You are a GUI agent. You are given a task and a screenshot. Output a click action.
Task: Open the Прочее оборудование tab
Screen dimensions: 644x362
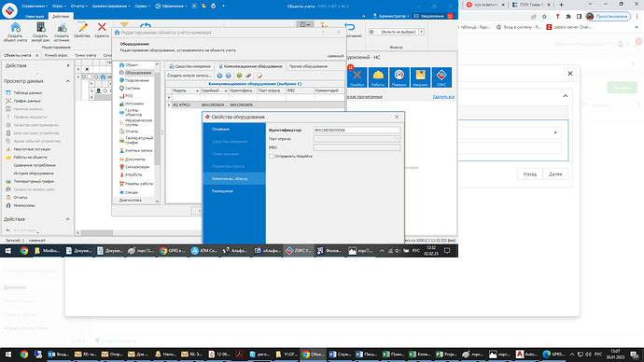308,66
